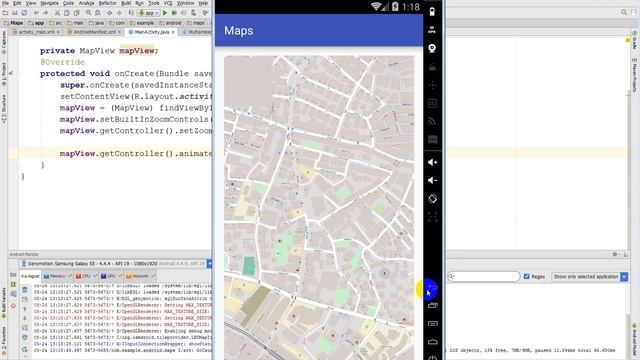
Task: Switch to Memory monitor tab
Action: [57, 276]
